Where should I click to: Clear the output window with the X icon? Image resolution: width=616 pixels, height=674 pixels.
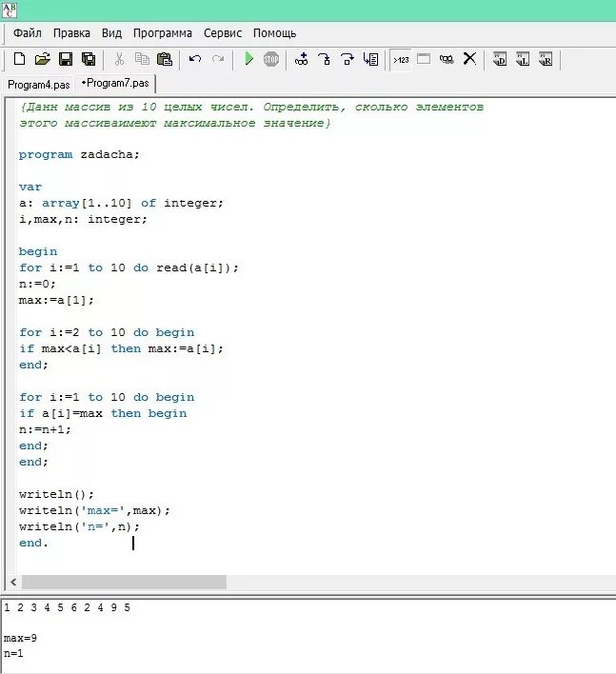tap(469, 58)
